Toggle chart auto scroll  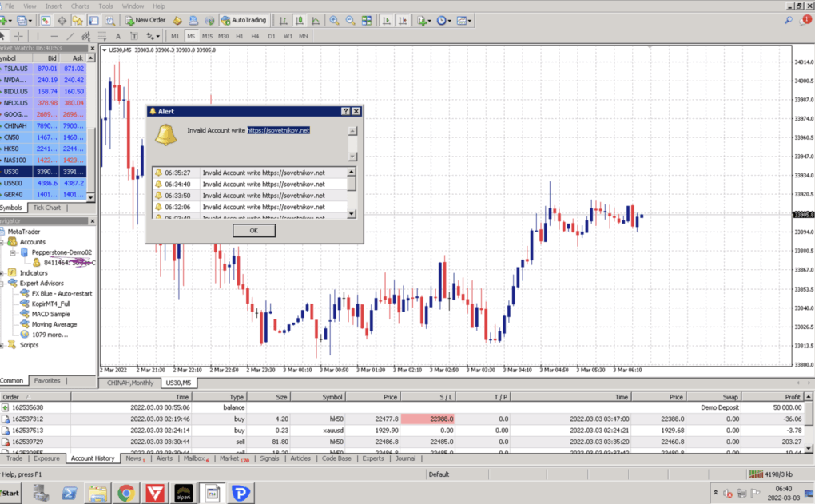pos(386,20)
